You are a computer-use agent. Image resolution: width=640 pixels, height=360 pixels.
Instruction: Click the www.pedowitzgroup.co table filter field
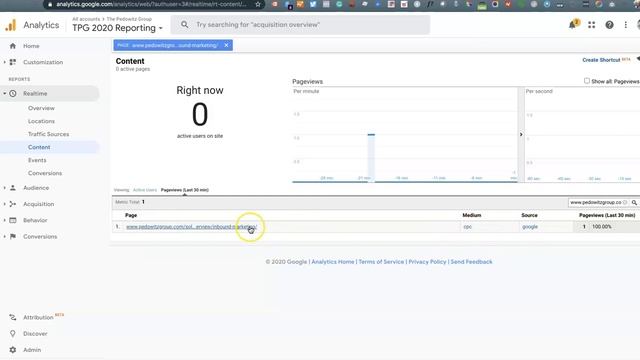pos(596,202)
